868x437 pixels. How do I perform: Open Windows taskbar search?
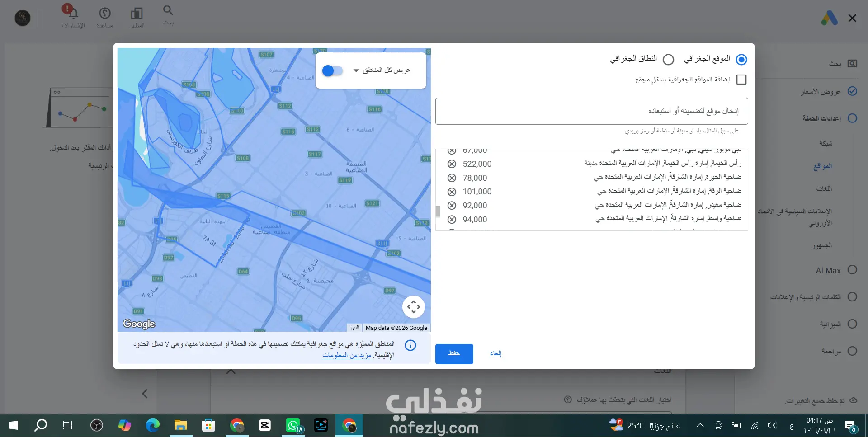(x=41, y=425)
